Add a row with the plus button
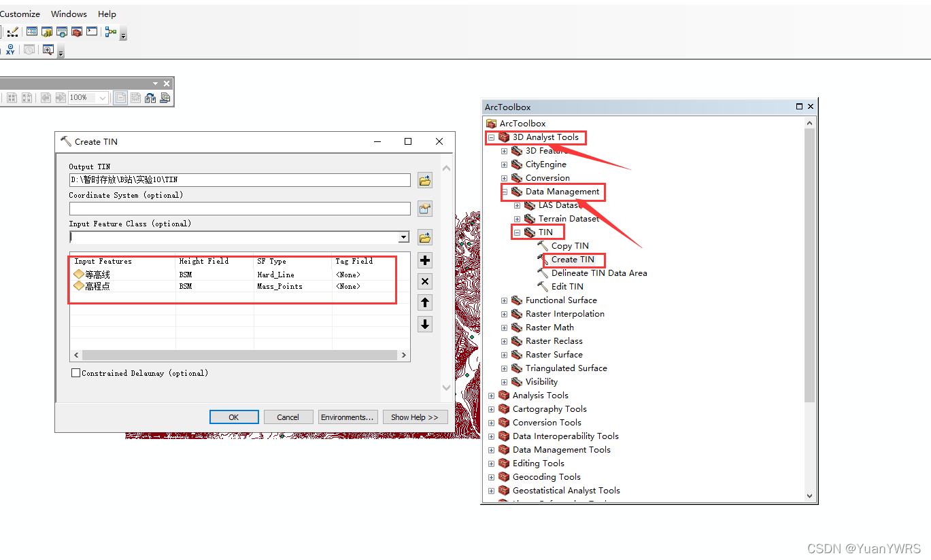 tap(425, 260)
